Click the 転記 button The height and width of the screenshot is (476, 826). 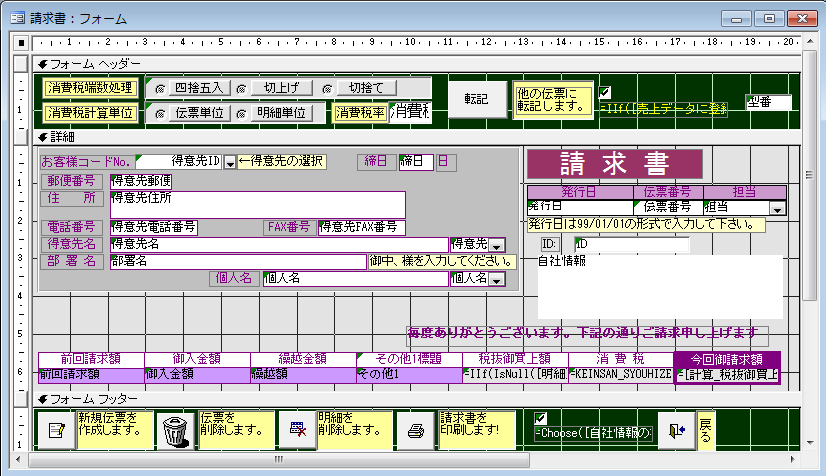tap(476, 99)
